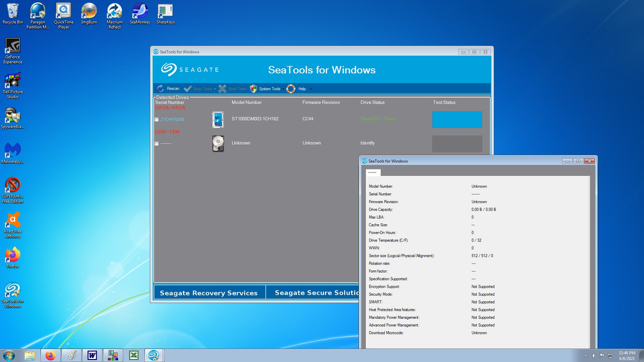Open ImgBurn desktop icon
Viewport: 644px width, 362px height.
[x=89, y=14]
